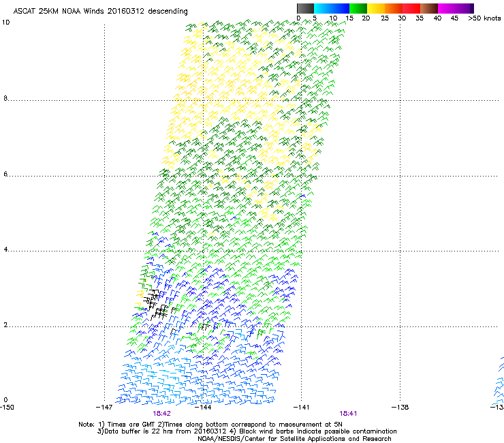This screenshot has width=504, height=443.
Task: Click the note line 'Times are GMT'
Action: click(x=130, y=425)
